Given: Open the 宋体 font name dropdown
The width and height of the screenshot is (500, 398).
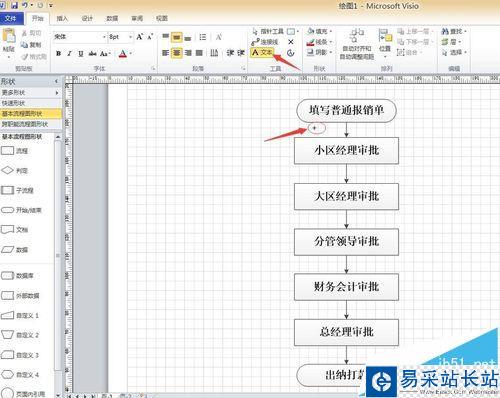Looking at the screenshot, I should point(104,37).
